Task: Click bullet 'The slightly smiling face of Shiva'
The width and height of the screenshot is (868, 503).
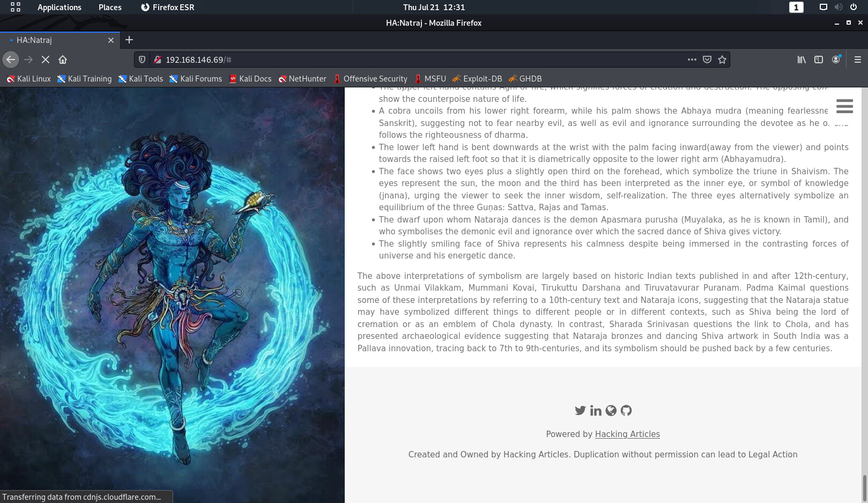Action: [x=613, y=250]
